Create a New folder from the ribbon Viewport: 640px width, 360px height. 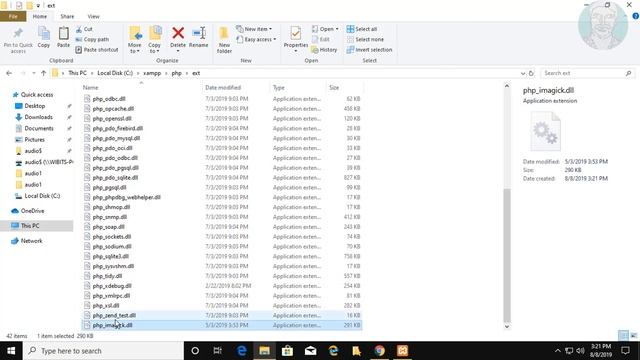click(224, 40)
